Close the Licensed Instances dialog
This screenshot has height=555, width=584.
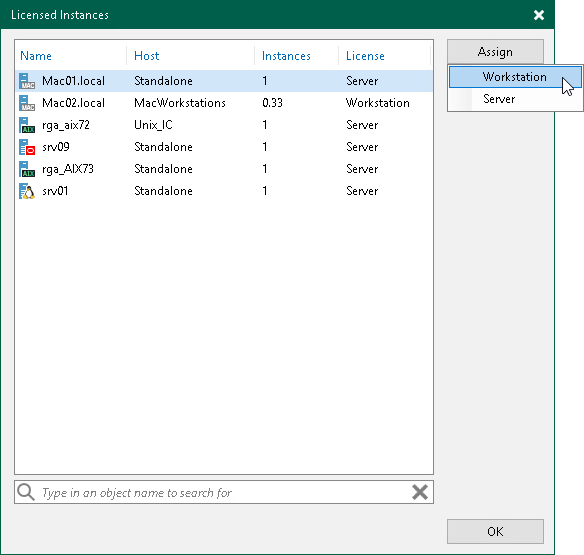point(539,15)
